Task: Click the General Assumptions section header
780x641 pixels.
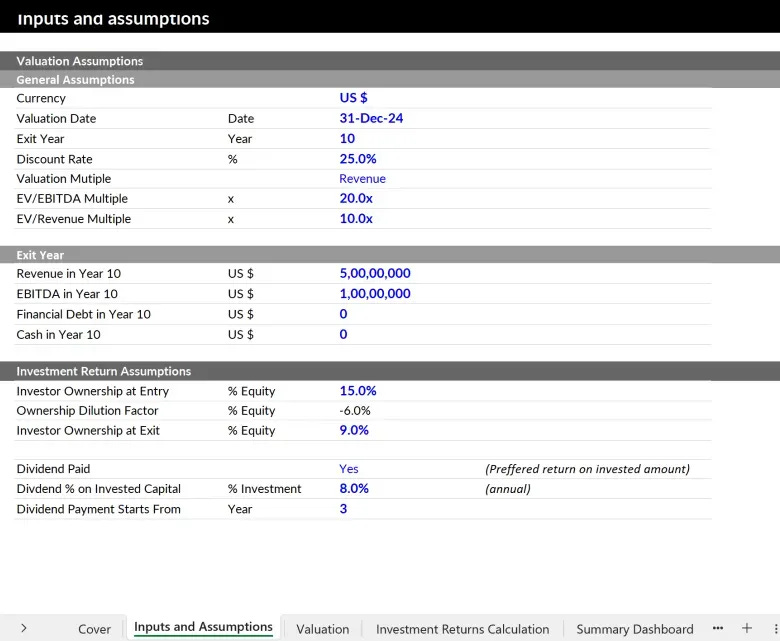Action: (390, 79)
